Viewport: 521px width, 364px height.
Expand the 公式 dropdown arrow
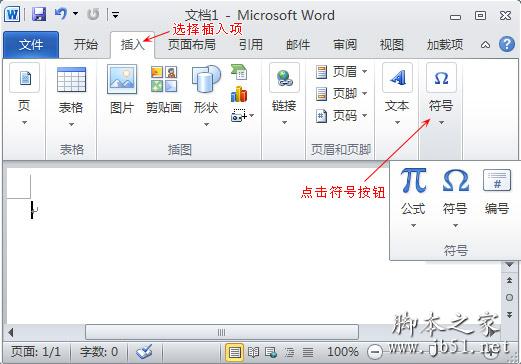(x=413, y=226)
